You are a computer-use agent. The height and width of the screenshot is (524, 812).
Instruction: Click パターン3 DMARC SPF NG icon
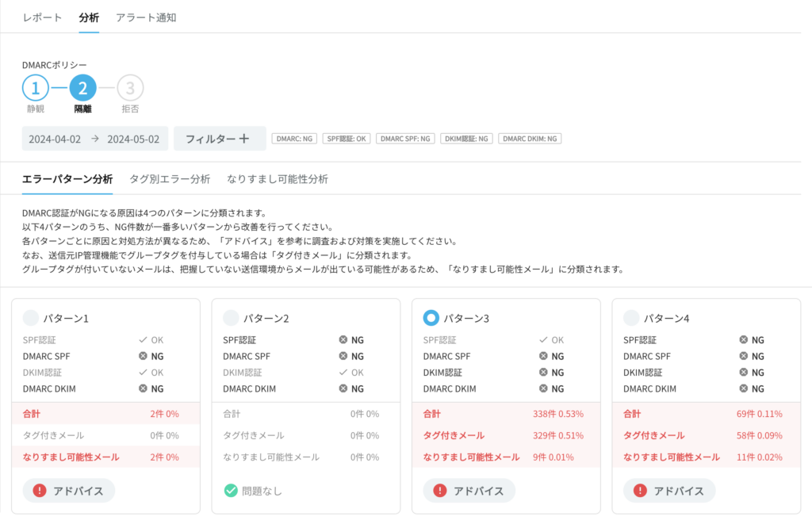pyautogui.click(x=543, y=356)
